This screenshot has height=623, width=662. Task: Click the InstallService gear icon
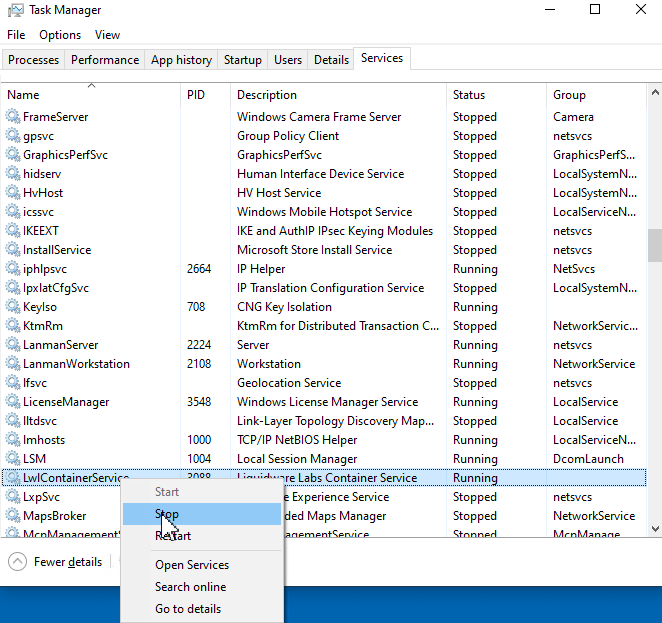13,249
